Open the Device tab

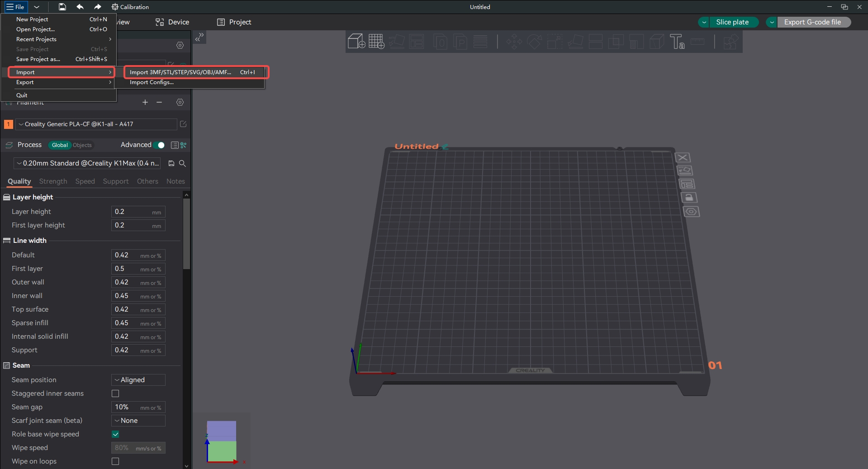(x=172, y=22)
